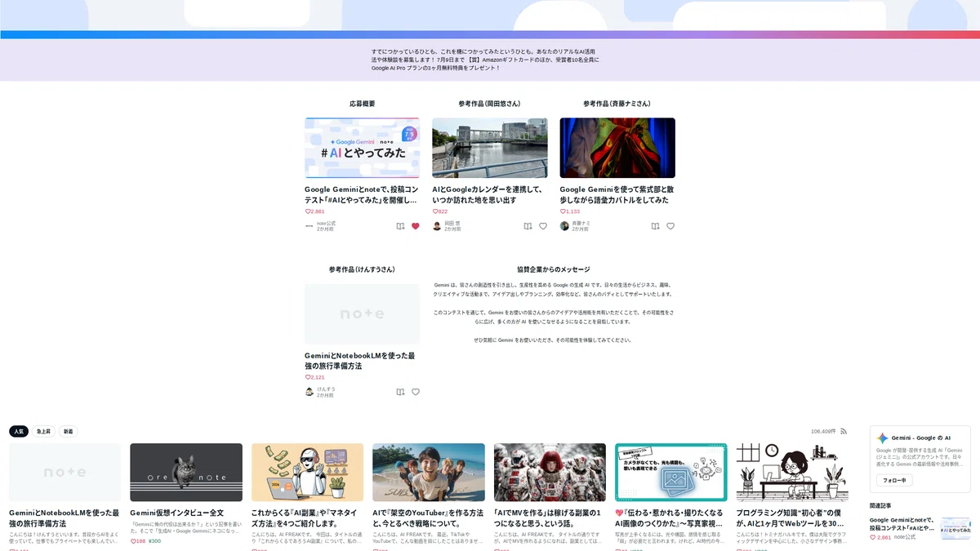
Task: Open related article Google Geminiとnoteで in sidebar
Action: pos(902,523)
